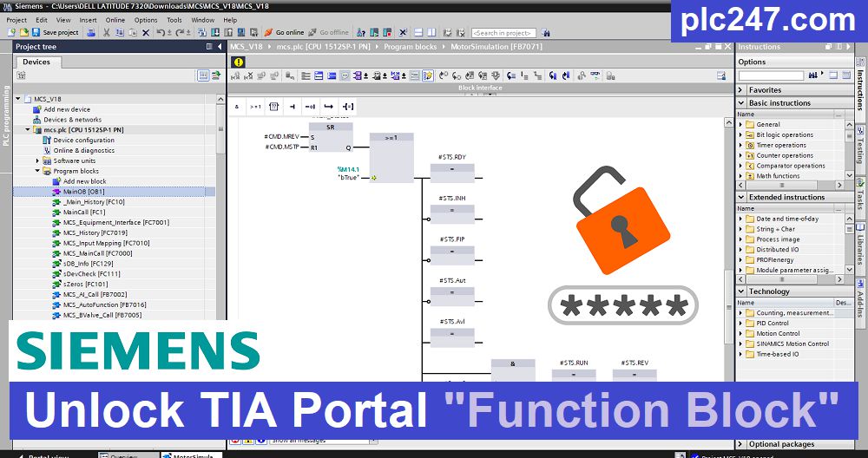This screenshot has height=458, width=868.
Task: Click the Download to device icon
Action: click(x=214, y=33)
